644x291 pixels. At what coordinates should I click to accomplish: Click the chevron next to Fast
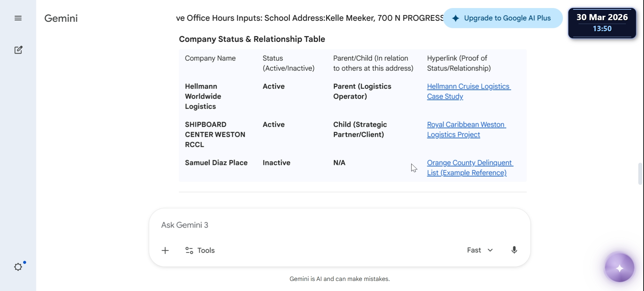(490, 250)
